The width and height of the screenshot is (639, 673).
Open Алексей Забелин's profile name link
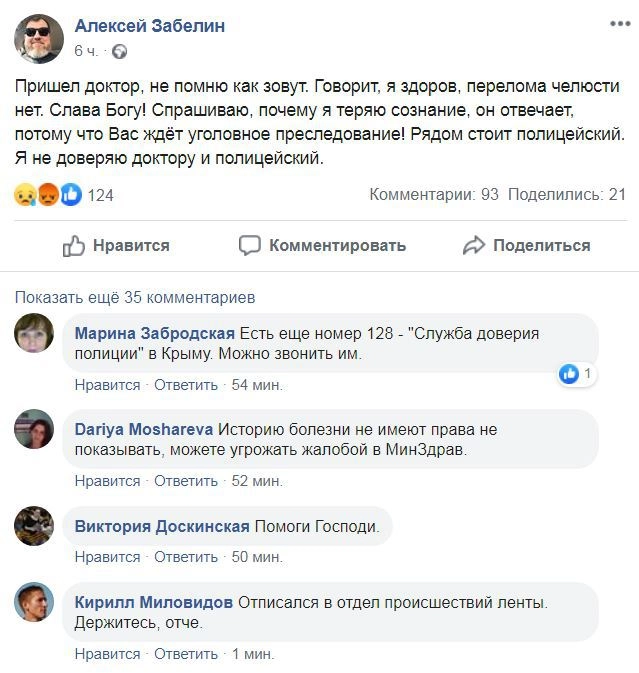pos(150,27)
